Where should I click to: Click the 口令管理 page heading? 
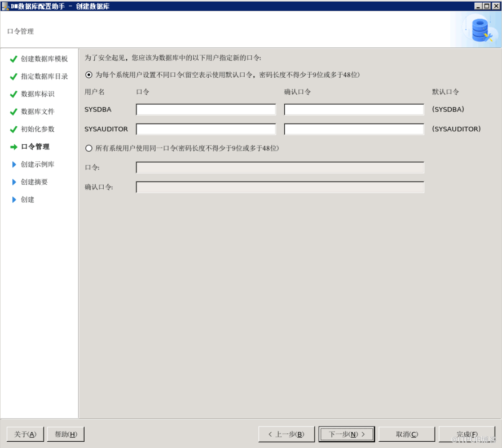[20, 32]
